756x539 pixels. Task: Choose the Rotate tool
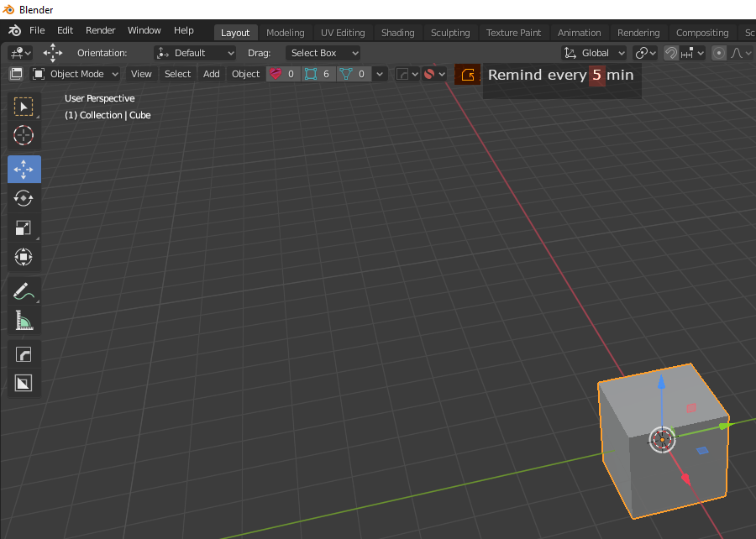pyautogui.click(x=24, y=198)
